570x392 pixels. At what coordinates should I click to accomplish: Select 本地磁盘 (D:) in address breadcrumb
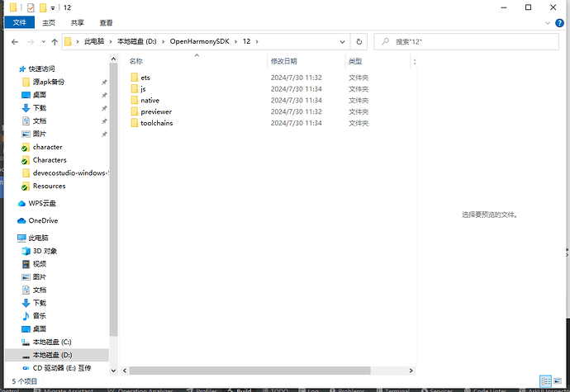click(x=136, y=41)
